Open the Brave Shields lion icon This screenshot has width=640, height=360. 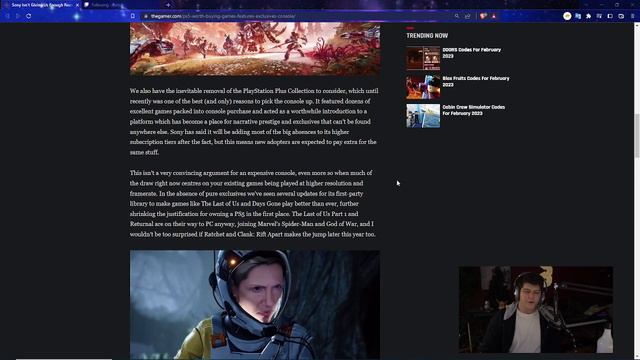click(x=483, y=16)
